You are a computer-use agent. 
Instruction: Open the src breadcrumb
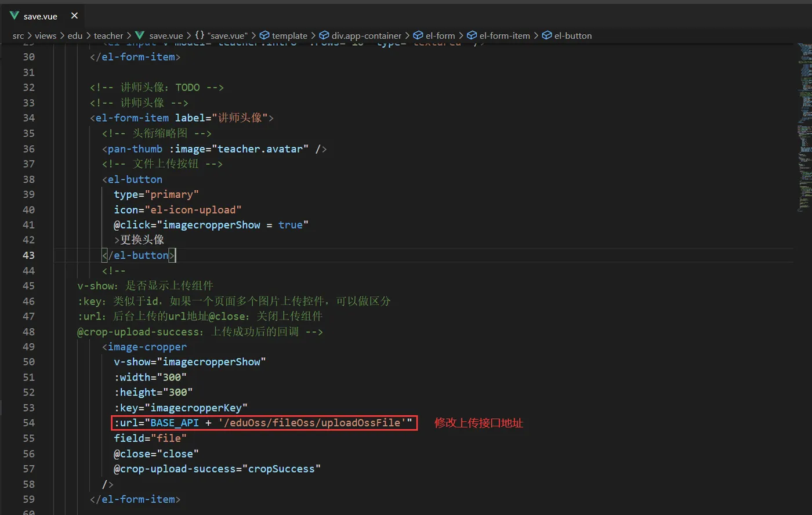tap(18, 36)
